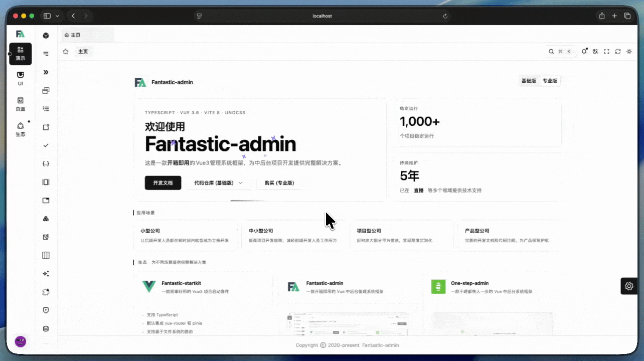
Task: Open Safari sidebar options dropdown arrow
Action: pos(57,16)
